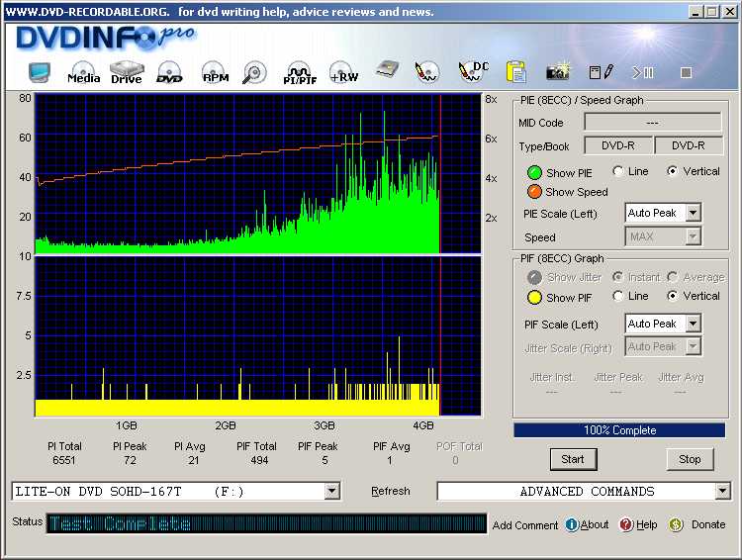The image size is (742, 560).
Task: Click the PIE green error graph
Action: pyautogui.click(x=258, y=174)
